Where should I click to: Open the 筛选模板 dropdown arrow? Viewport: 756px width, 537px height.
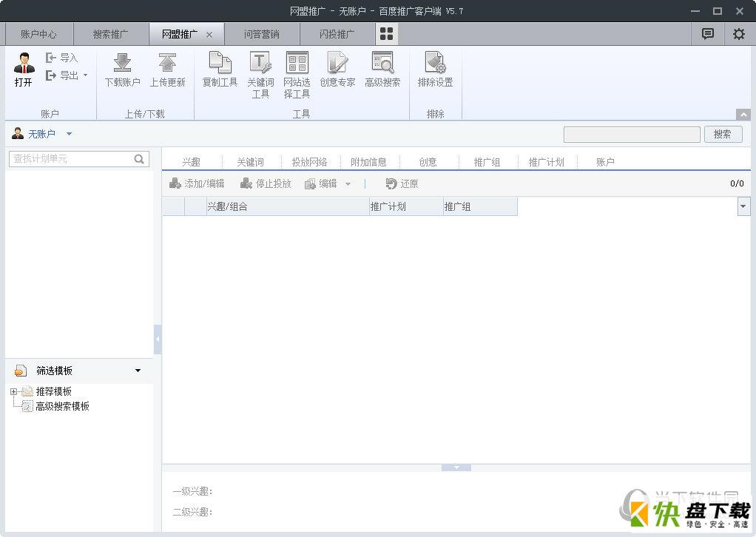pyautogui.click(x=138, y=371)
